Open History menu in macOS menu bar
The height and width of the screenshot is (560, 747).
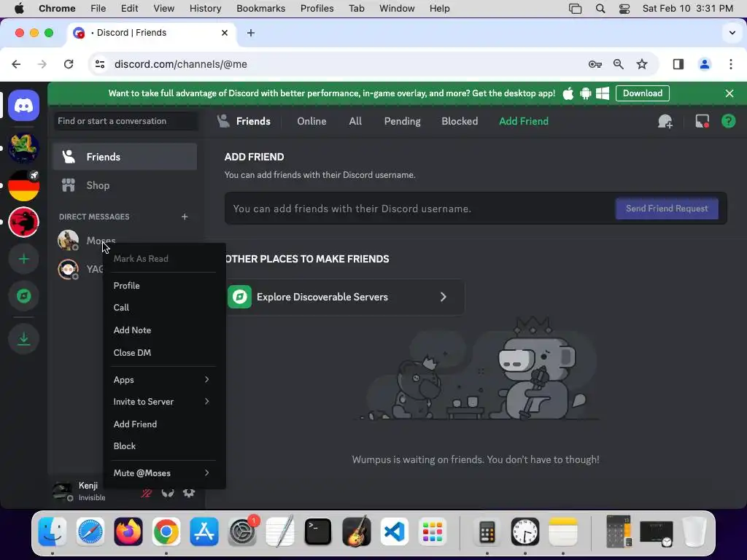point(205,9)
